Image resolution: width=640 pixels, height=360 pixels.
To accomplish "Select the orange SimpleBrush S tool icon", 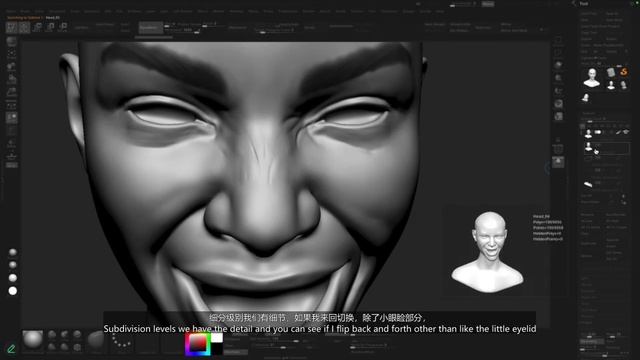I will click(624, 72).
